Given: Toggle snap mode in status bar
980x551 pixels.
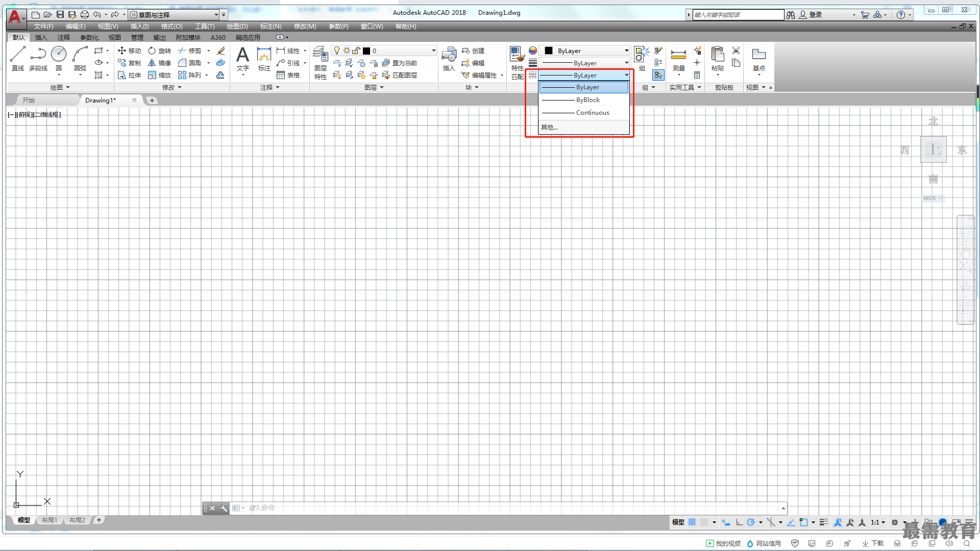Looking at the screenshot, I should [704, 522].
